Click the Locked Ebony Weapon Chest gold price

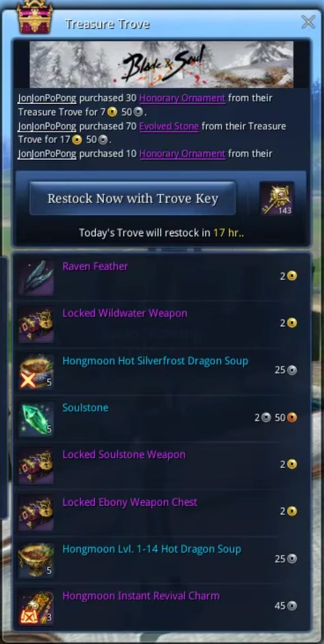289,512
